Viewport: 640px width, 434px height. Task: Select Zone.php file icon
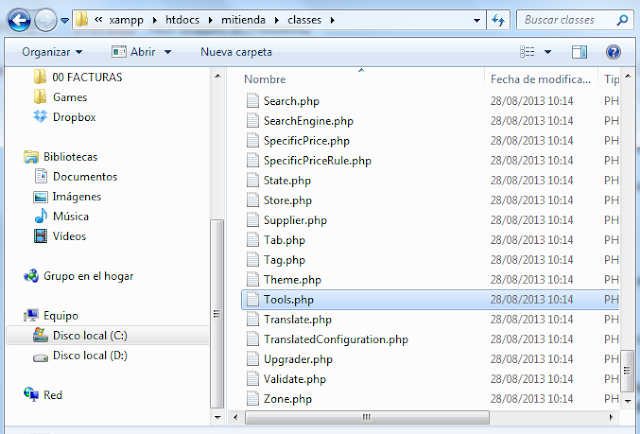pos(253,398)
